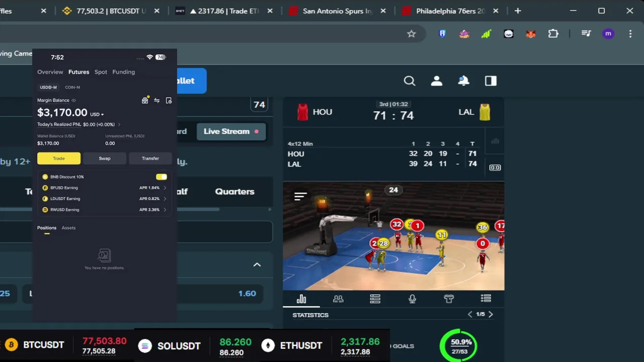Screen dimensions: 644x362
Task: Go to previous statistics page arrow
Action: click(470, 315)
